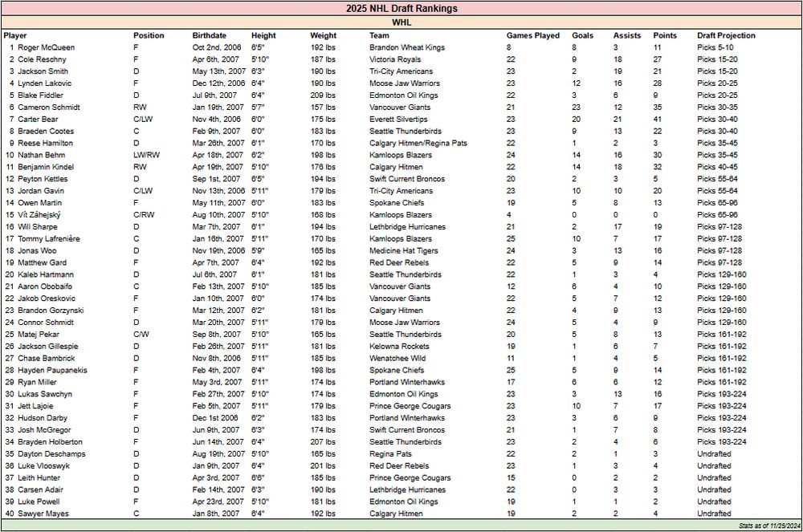The width and height of the screenshot is (803, 532).
Task: Click the Games Played column header
Action: [x=533, y=35]
